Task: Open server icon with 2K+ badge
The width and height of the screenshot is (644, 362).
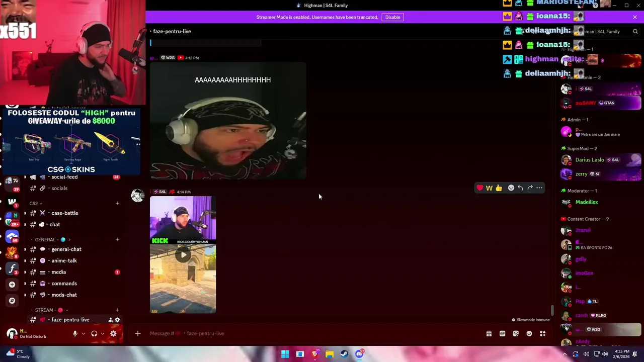Action: (x=12, y=219)
